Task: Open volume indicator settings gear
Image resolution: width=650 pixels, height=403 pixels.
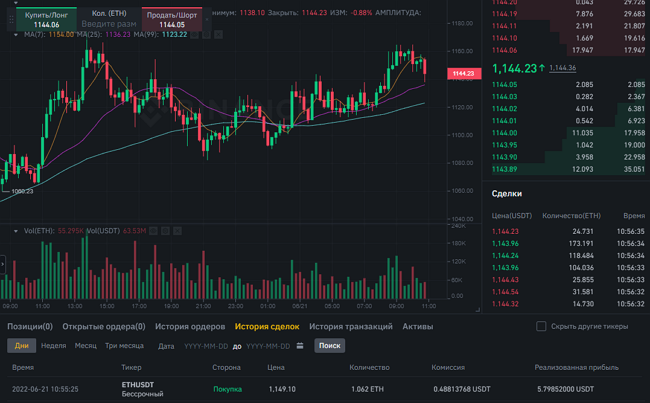Action: (167, 231)
